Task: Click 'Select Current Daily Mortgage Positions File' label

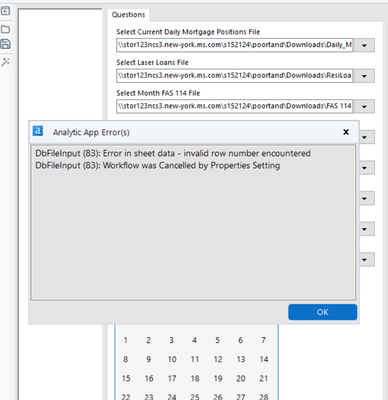Action: point(188,32)
